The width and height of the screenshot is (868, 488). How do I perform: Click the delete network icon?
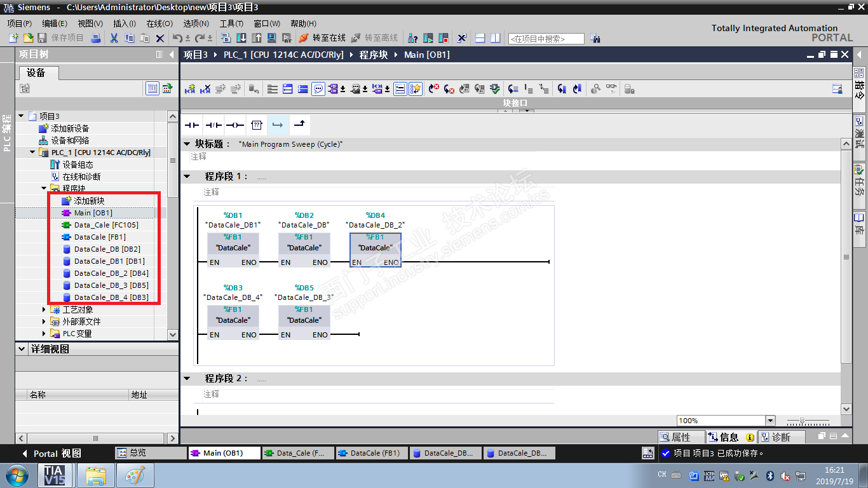tap(205, 89)
